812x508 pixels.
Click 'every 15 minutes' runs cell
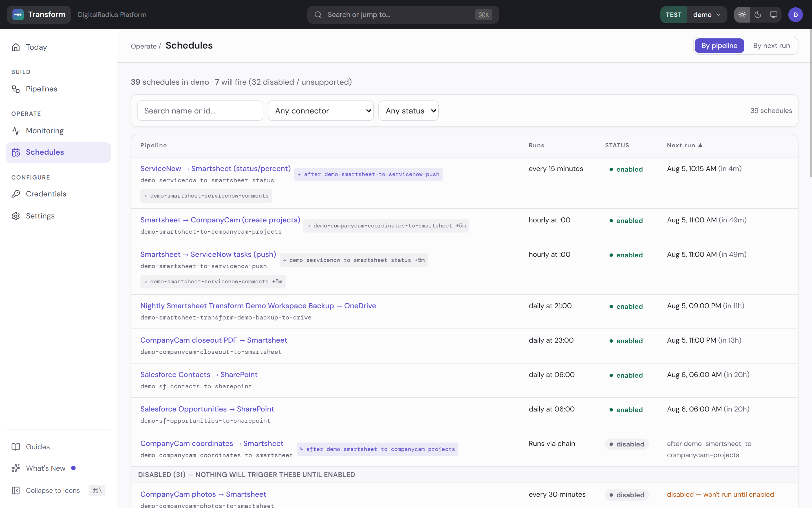click(556, 169)
